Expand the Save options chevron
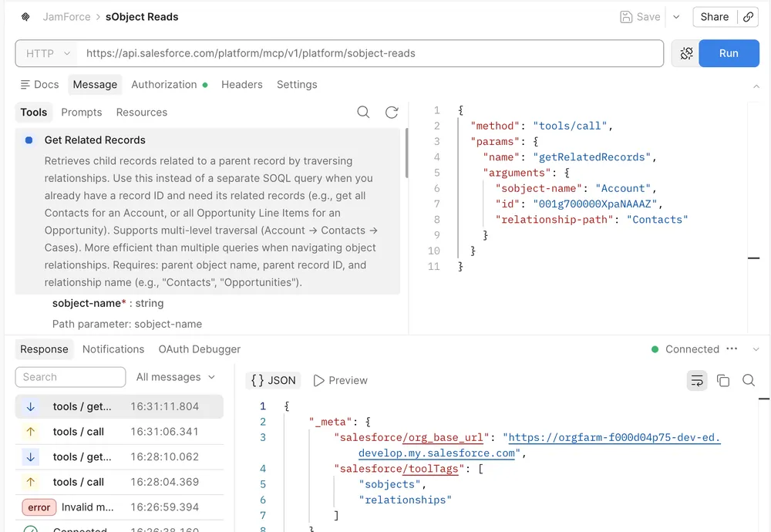 coord(676,17)
